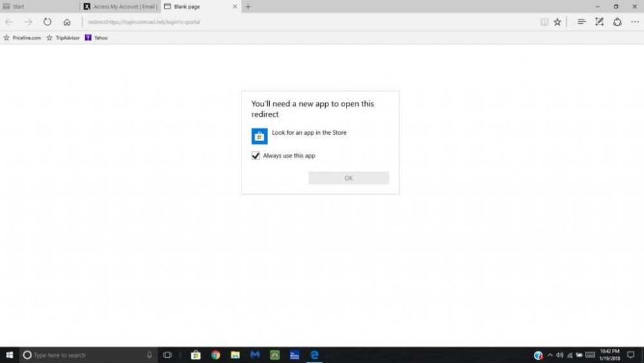
Task: Switch to Access My Account tab
Action: pos(120,6)
